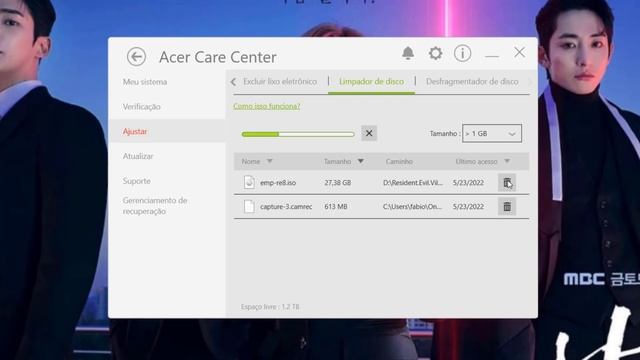This screenshot has width=640, height=360.
Task: Sort by Último acesso column arrow
Action: click(507, 161)
